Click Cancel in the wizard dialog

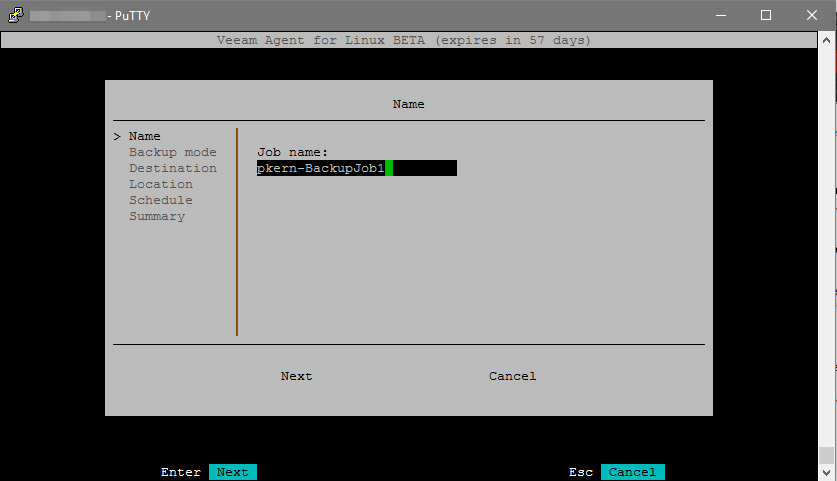tap(512, 376)
